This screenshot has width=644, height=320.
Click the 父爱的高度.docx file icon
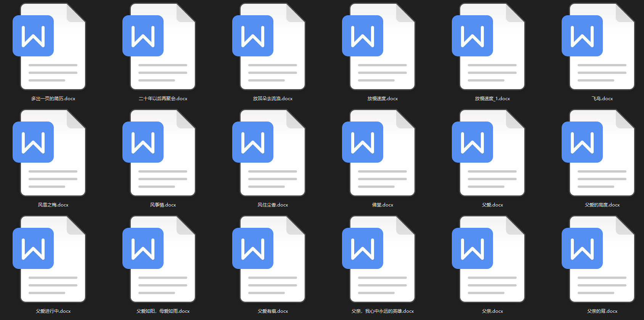598,153
